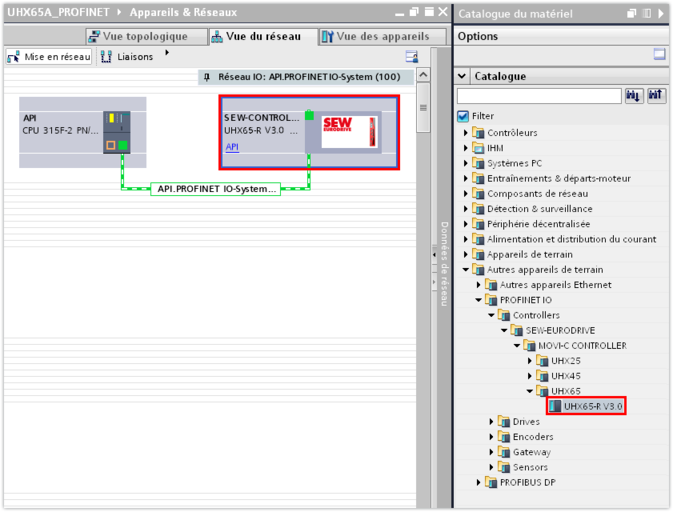Collapse the MOVI-C CONTROLLER node

pyautogui.click(x=518, y=346)
